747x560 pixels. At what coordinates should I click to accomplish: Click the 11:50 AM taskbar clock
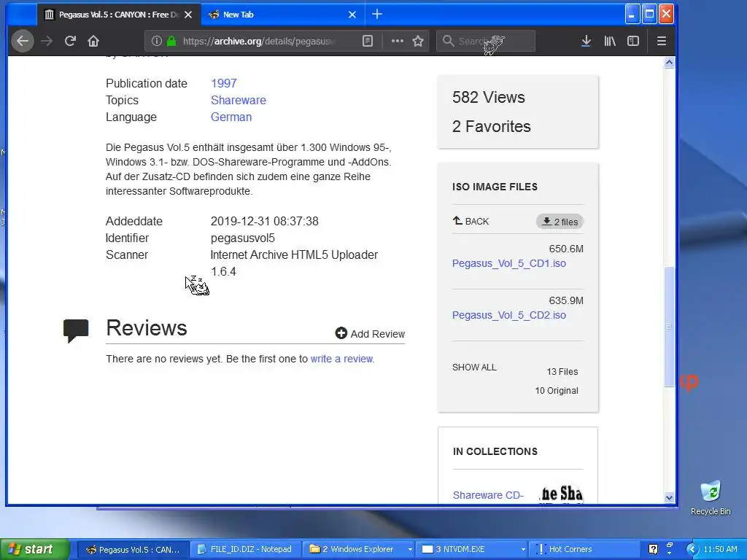click(x=720, y=550)
